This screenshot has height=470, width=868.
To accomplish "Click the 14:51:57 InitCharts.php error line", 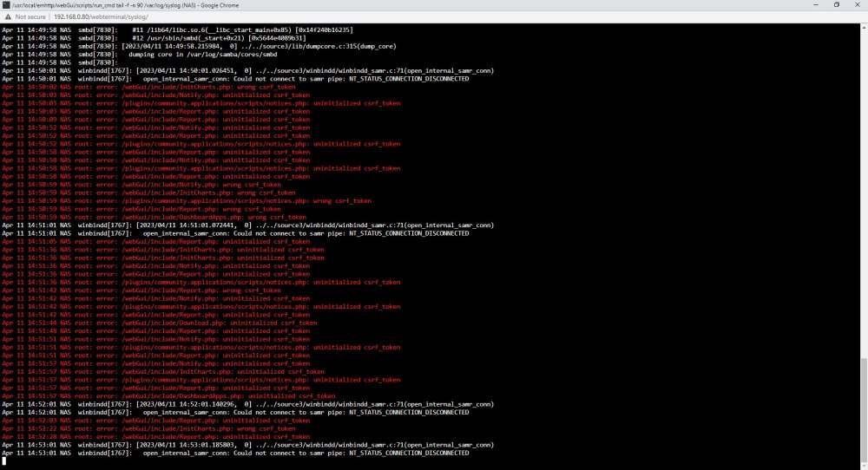I will [x=163, y=371].
